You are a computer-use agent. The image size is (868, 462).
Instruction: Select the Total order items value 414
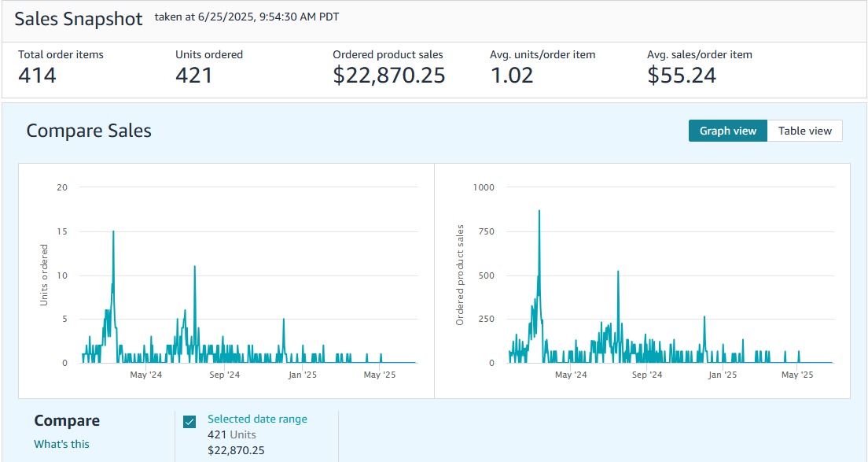[x=37, y=76]
